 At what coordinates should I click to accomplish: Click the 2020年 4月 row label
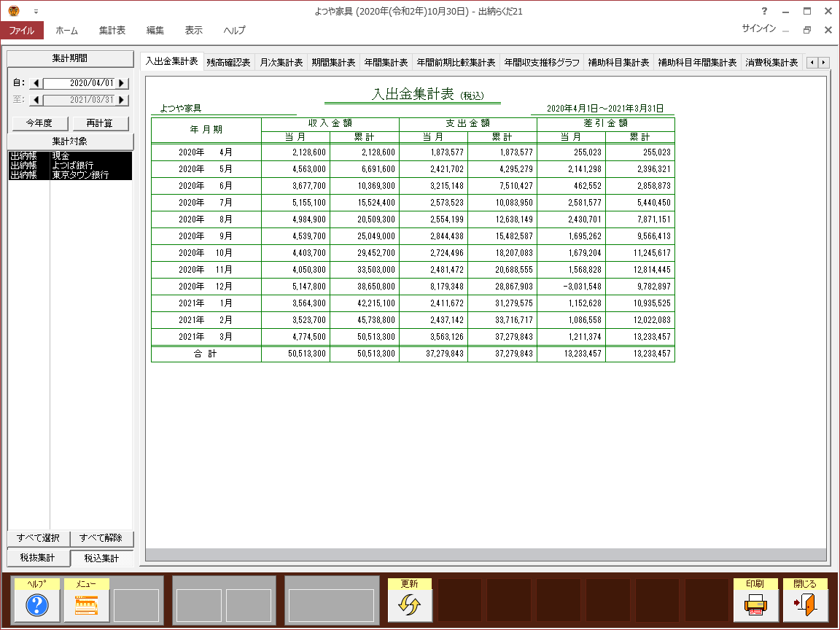click(x=206, y=152)
